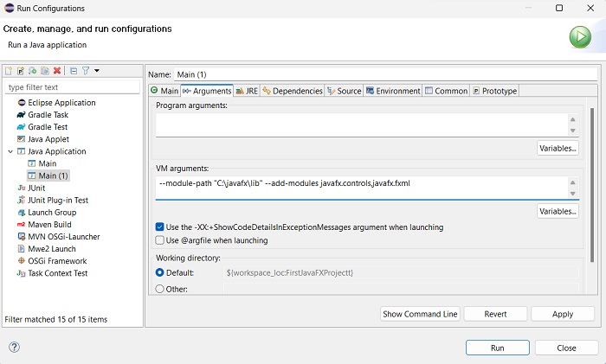Enable Use @argfile when launching

[160, 240]
